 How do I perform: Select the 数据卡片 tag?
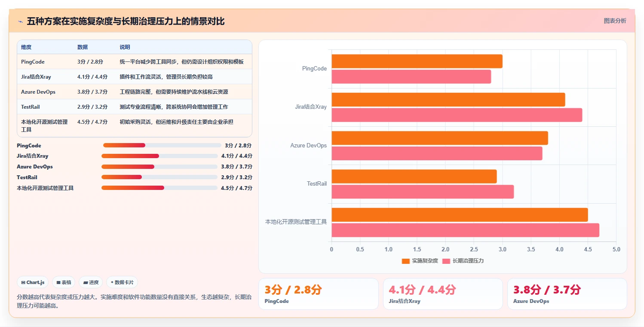click(x=122, y=282)
